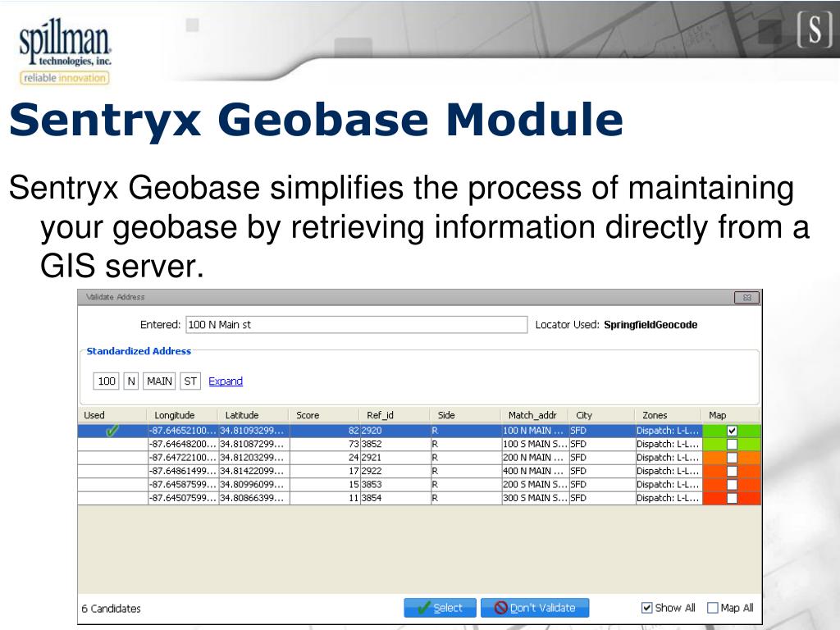Image resolution: width=840 pixels, height=630 pixels.
Task: Click the SpringfieldGeocode locator name
Action: click(651, 325)
